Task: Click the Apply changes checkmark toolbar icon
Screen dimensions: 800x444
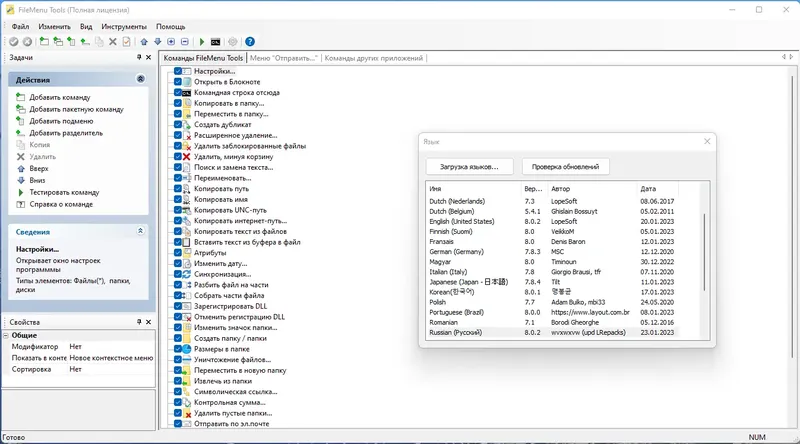Action: click(14, 42)
